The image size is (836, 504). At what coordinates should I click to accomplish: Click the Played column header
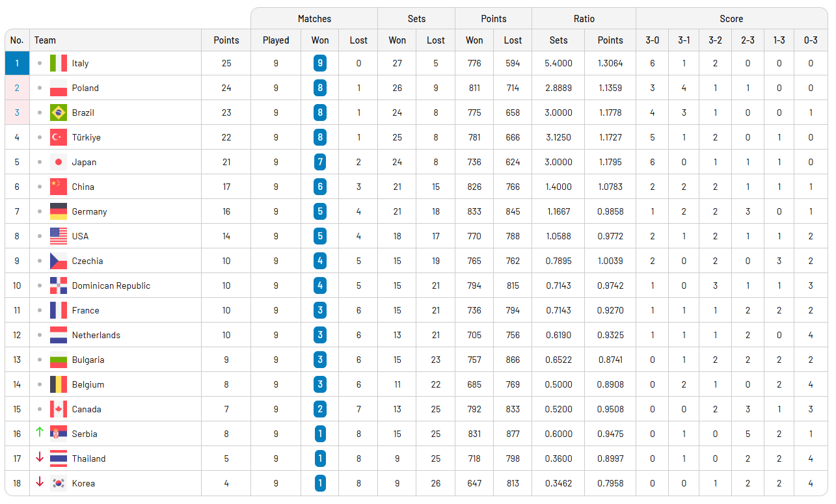point(276,40)
